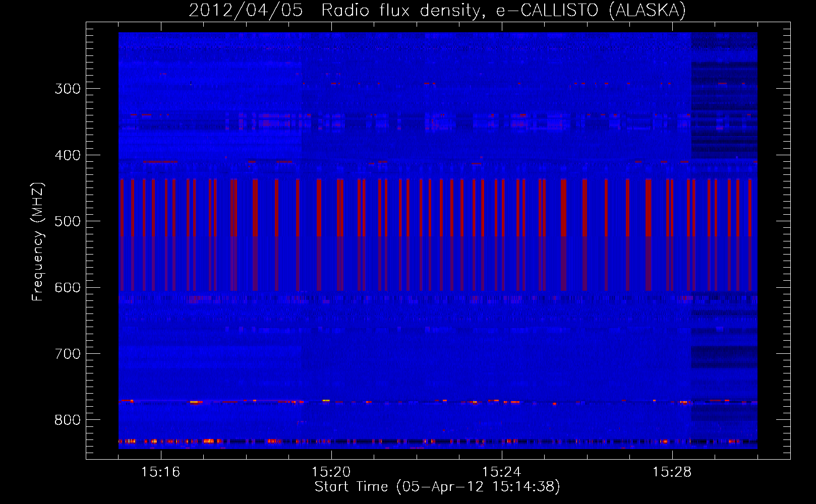
Task: Click the 15:24 time tick label
Action: coord(501,472)
